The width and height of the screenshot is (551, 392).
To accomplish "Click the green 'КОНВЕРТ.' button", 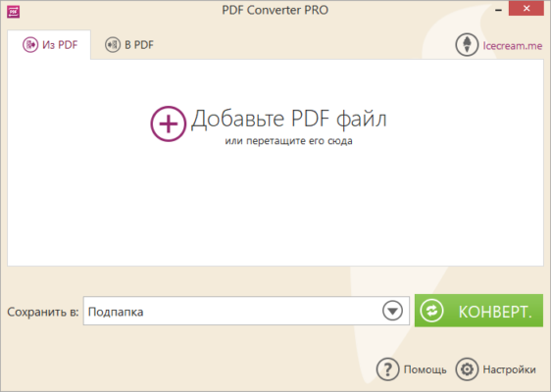I will (478, 311).
